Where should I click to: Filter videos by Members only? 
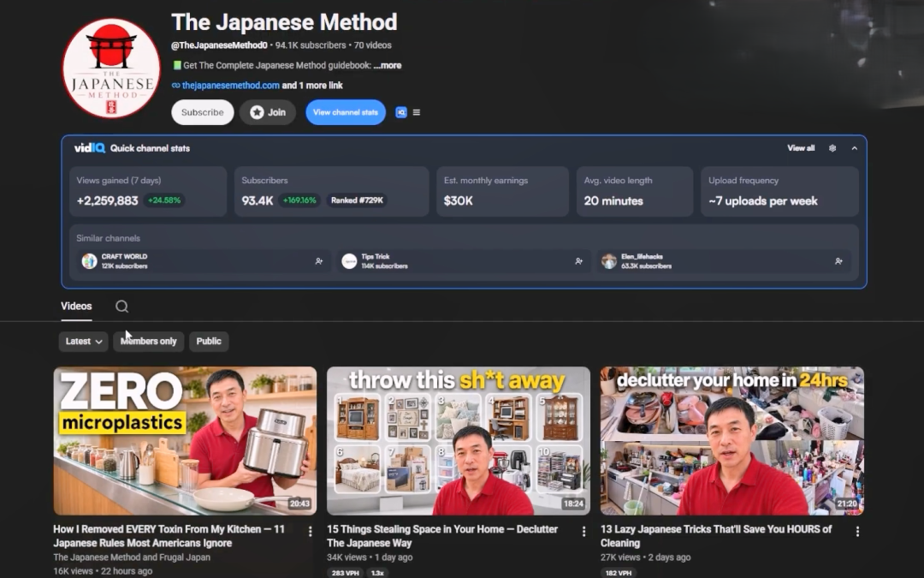149,341
